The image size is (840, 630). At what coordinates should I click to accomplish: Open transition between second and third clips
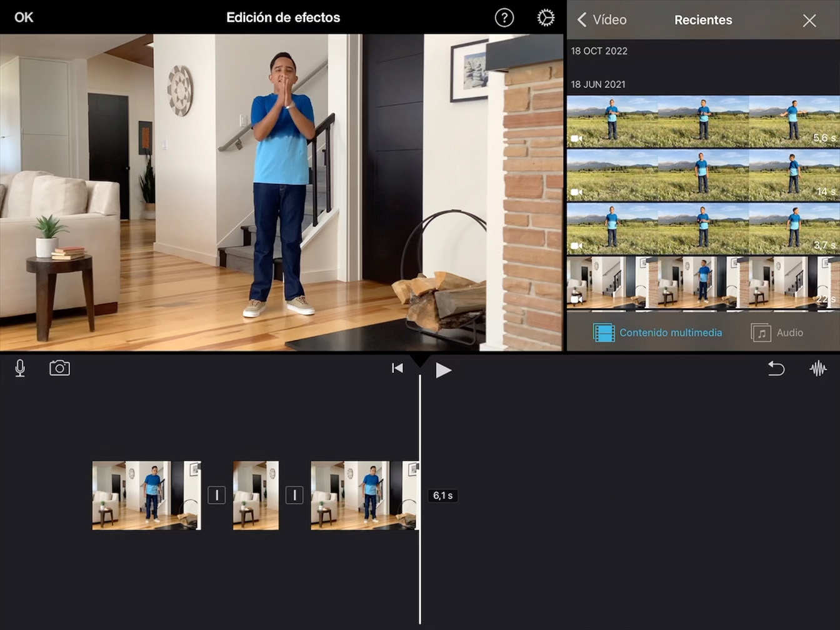click(x=294, y=496)
